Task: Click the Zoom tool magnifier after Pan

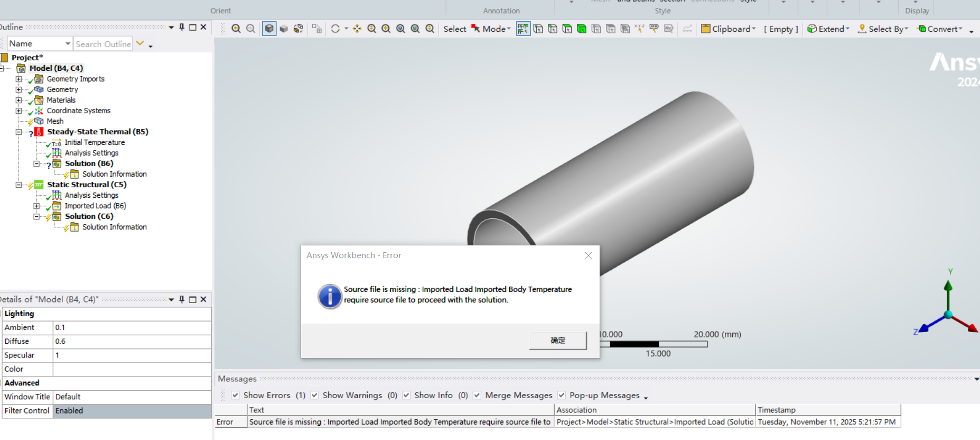Action: 372,29
